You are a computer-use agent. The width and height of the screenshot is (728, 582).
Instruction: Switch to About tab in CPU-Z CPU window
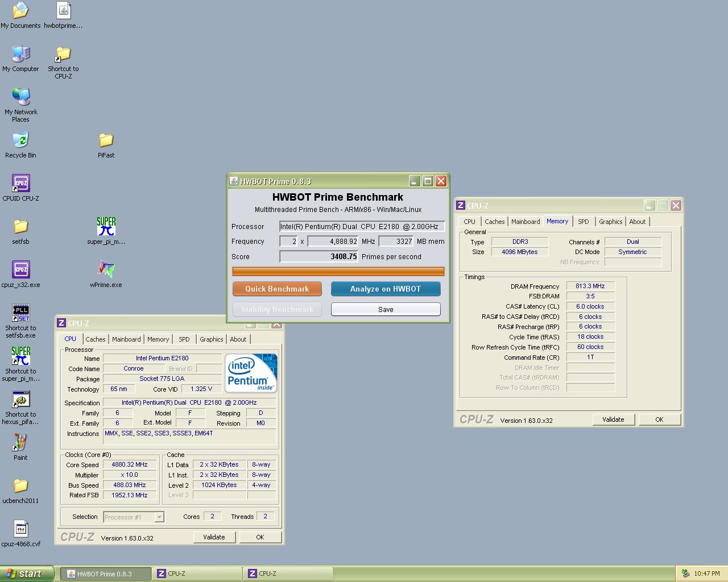pos(238,339)
